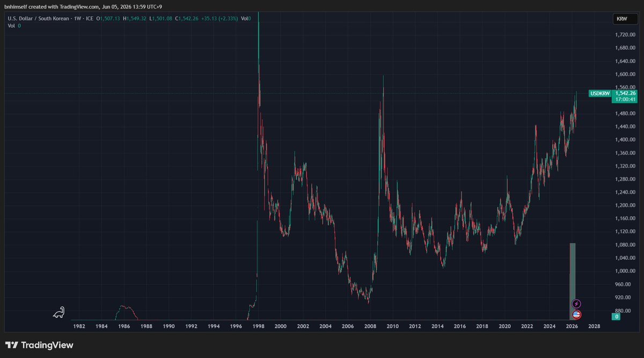This screenshot has height=358, width=644.
Task: Click the open value O1,507.13
Action: tap(108, 18)
